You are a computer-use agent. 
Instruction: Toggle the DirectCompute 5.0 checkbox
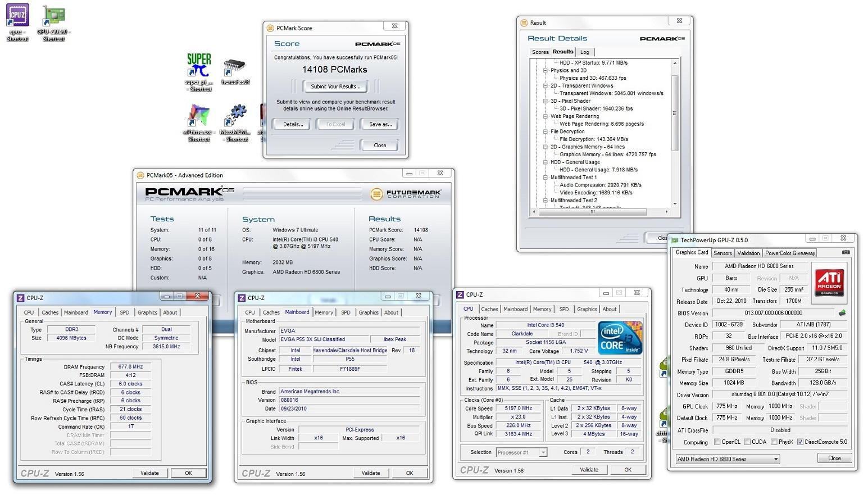pyautogui.click(x=800, y=442)
